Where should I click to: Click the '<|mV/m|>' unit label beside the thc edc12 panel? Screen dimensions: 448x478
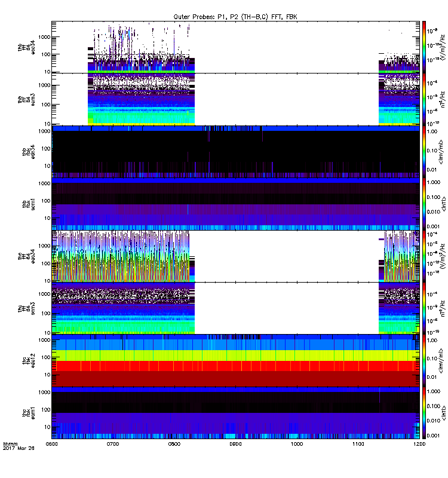(441, 360)
